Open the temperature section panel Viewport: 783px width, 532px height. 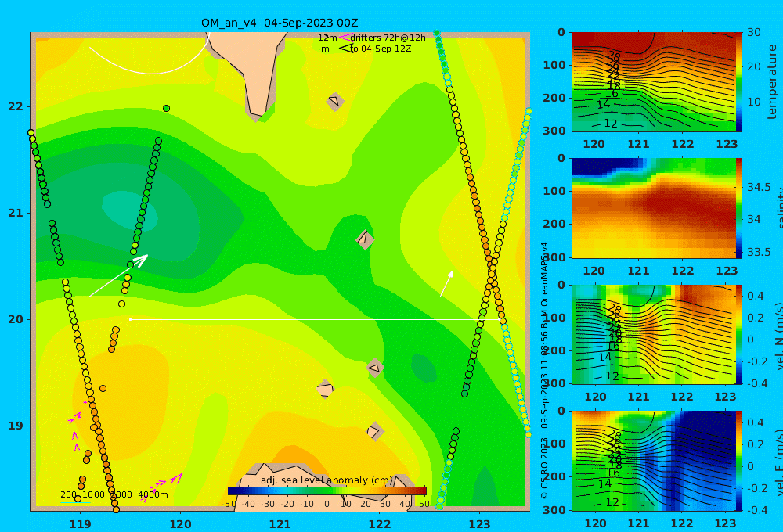653,82
